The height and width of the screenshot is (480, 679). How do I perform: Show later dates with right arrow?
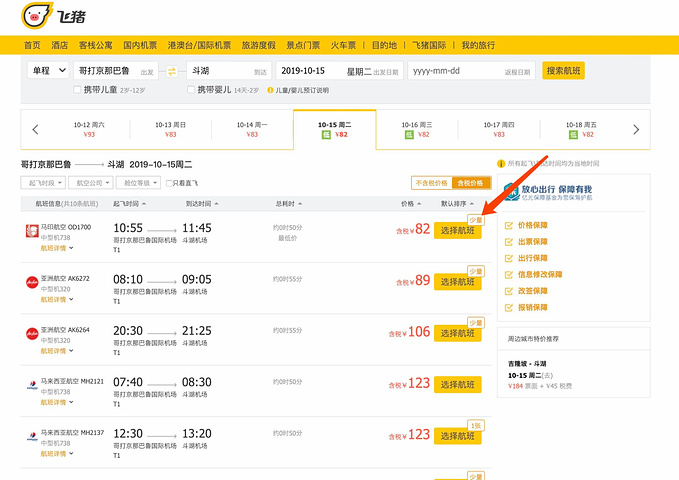635,130
